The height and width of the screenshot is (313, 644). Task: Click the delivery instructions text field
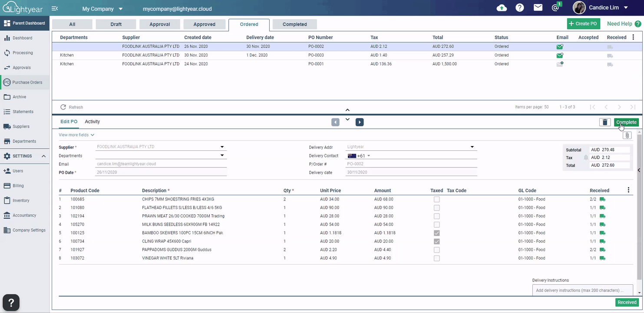pos(582,290)
